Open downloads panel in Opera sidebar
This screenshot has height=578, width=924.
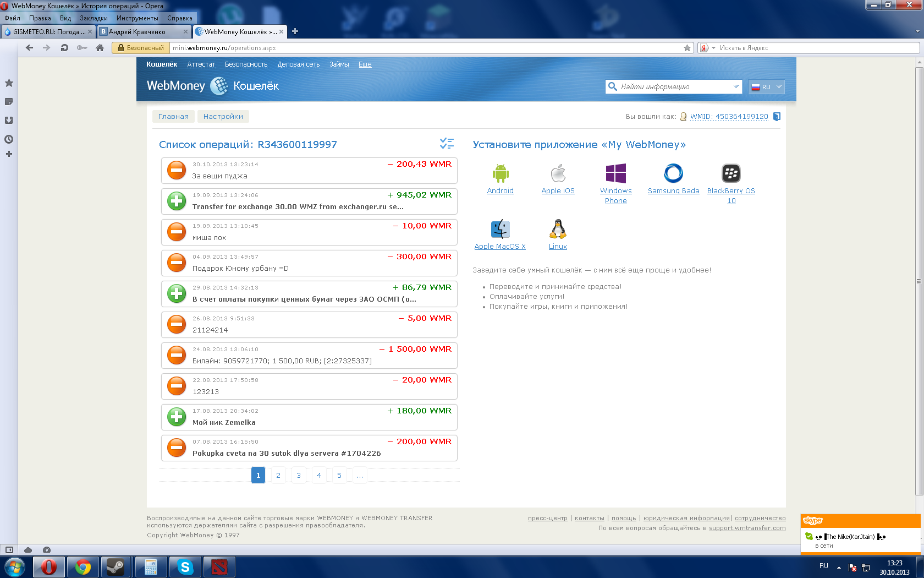pos(9,121)
